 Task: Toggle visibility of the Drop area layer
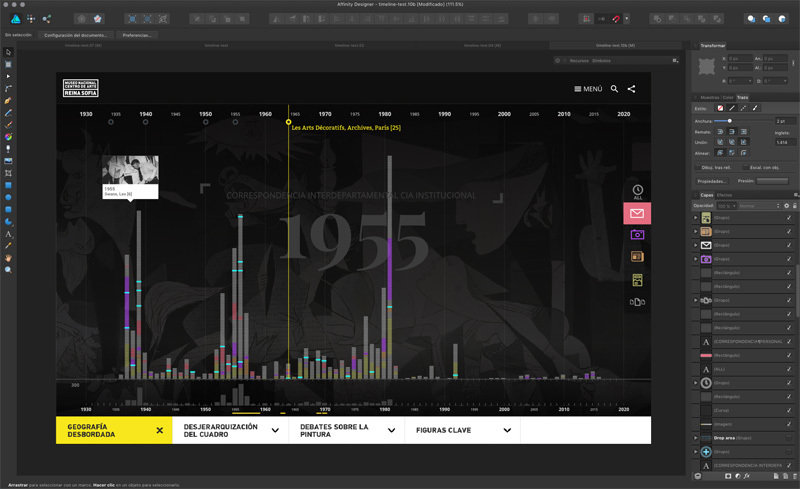(789, 438)
